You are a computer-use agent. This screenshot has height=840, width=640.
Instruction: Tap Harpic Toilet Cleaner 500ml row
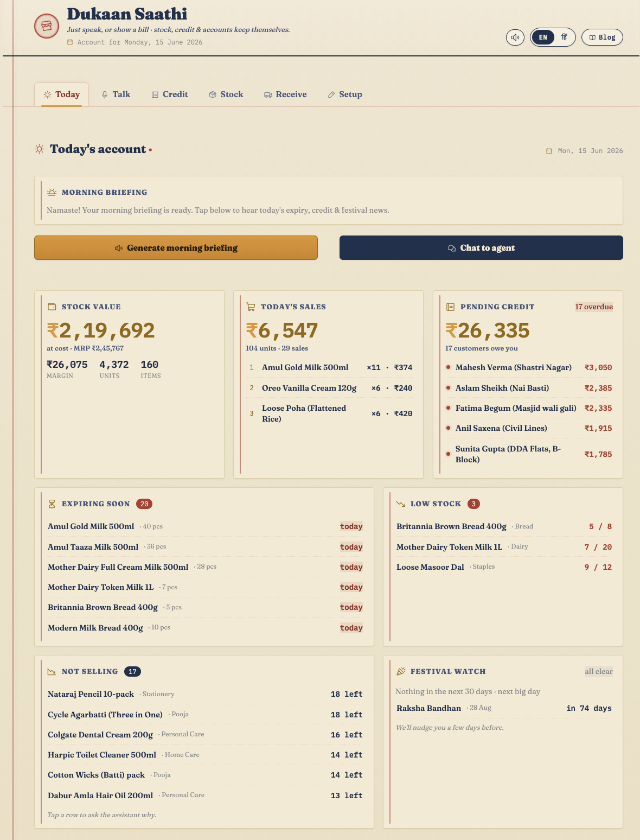tap(205, 755)
